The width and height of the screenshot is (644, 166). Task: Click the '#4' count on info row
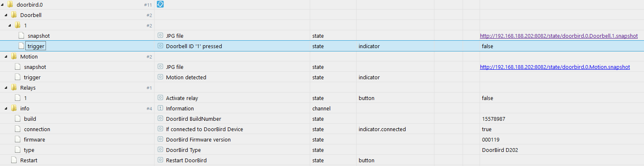(x=149, y=109)
